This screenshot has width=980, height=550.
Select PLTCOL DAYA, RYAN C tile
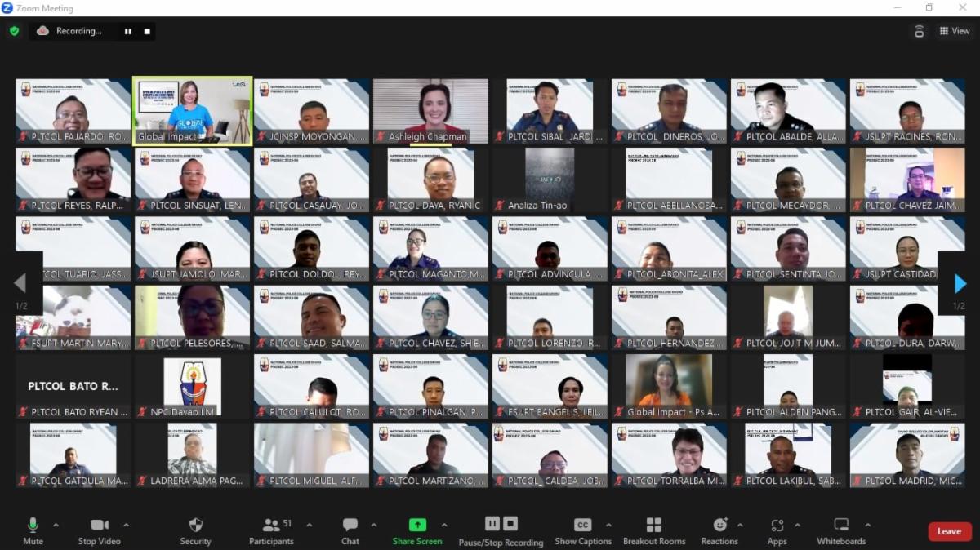click(430, 180)
